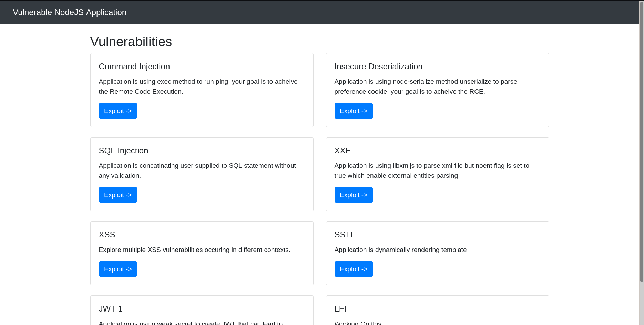Click the Command Injection description text

pos(198,87)
